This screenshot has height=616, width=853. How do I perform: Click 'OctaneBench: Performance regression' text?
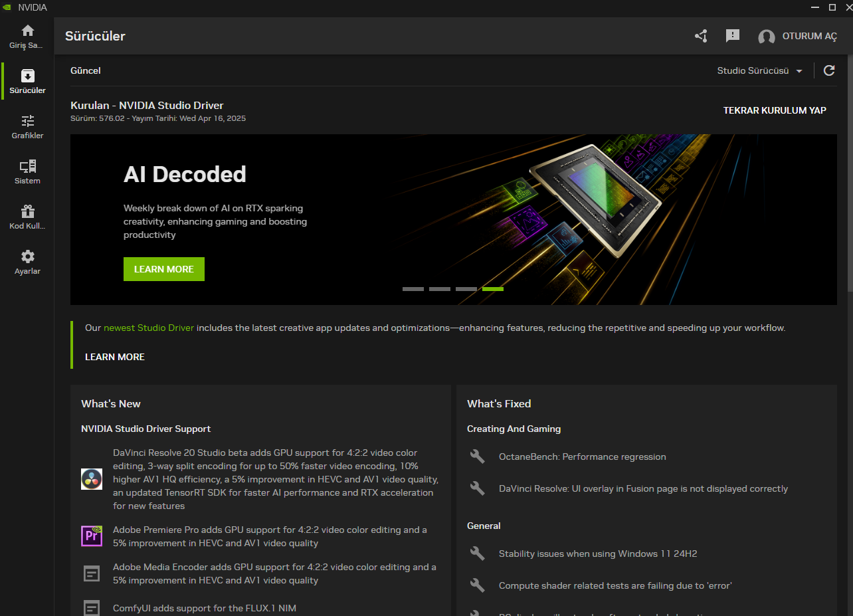click(583, 457)
